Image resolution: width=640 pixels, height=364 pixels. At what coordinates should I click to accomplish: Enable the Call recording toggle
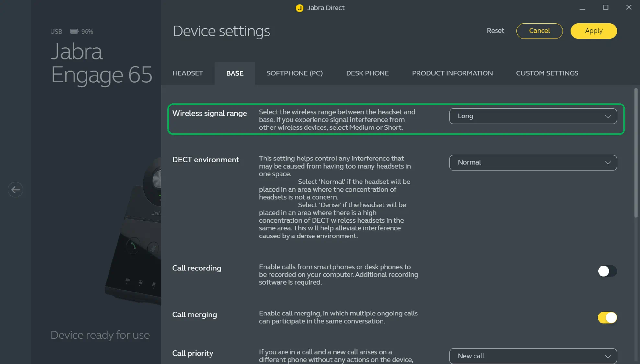pos(607,271)
